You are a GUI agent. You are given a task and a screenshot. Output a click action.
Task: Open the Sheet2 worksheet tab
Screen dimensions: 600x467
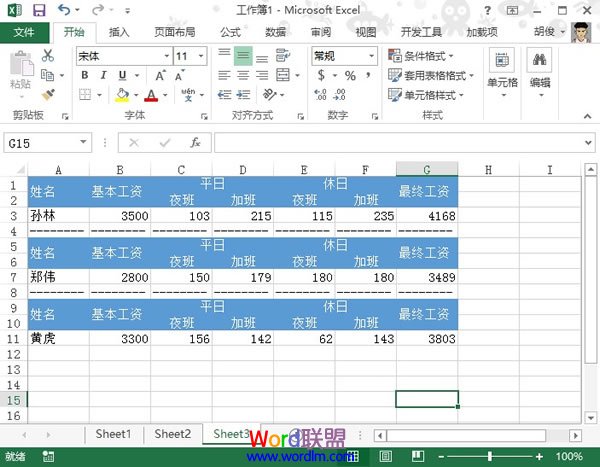173,434
